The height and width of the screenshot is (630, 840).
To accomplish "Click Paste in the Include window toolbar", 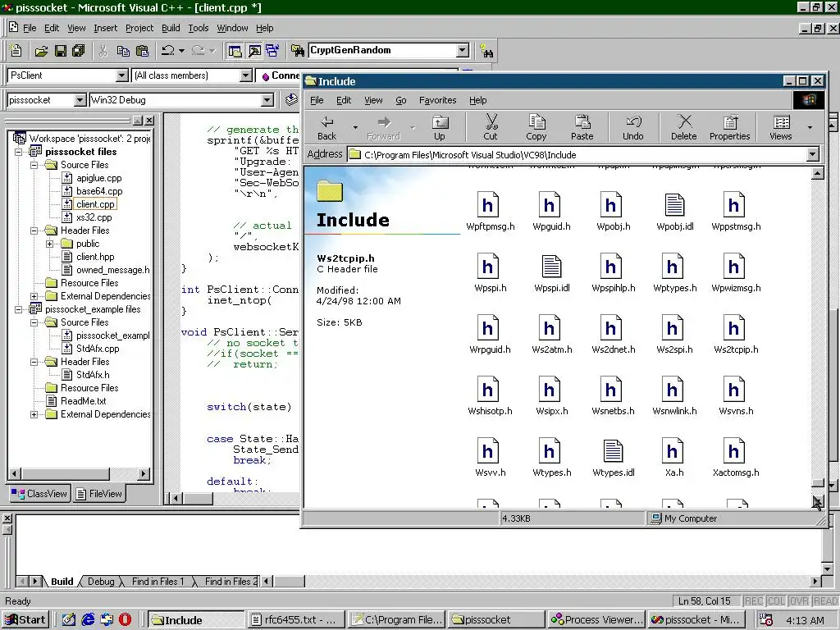I will tap(582, 127).
